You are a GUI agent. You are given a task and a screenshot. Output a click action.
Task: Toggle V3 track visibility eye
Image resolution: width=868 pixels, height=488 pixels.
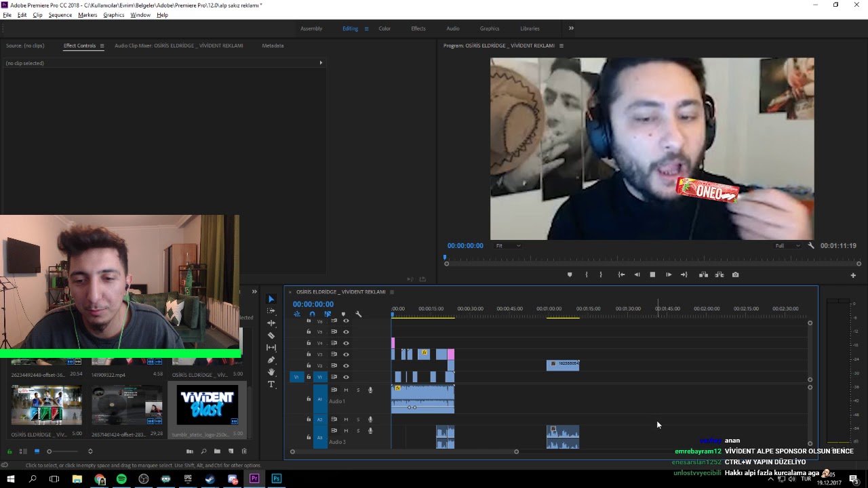[346, 354]
